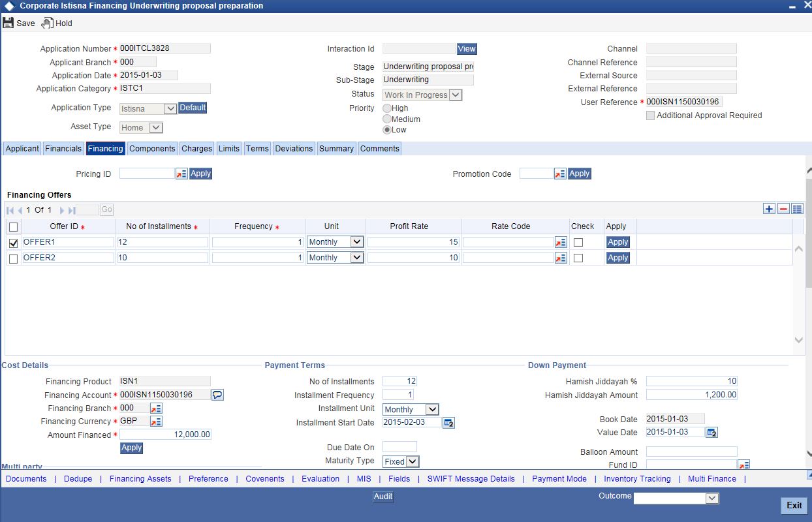Switch to the Financials tab

pyautogui.click(x=63, y=148)
